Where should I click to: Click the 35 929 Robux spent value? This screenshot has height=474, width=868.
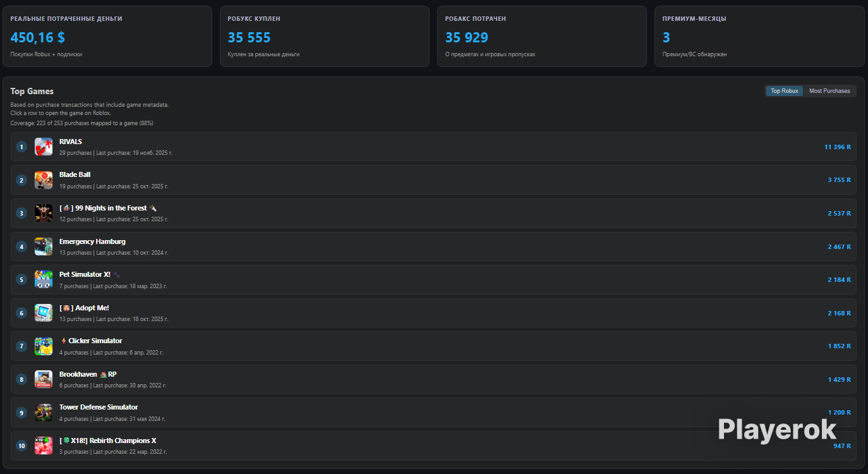coord(467,37)
